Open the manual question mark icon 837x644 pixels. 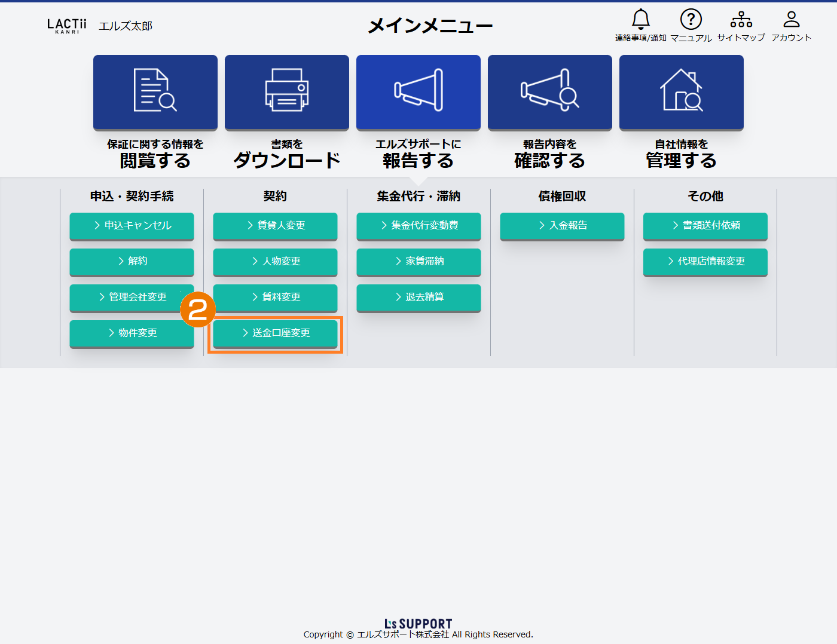691,20
